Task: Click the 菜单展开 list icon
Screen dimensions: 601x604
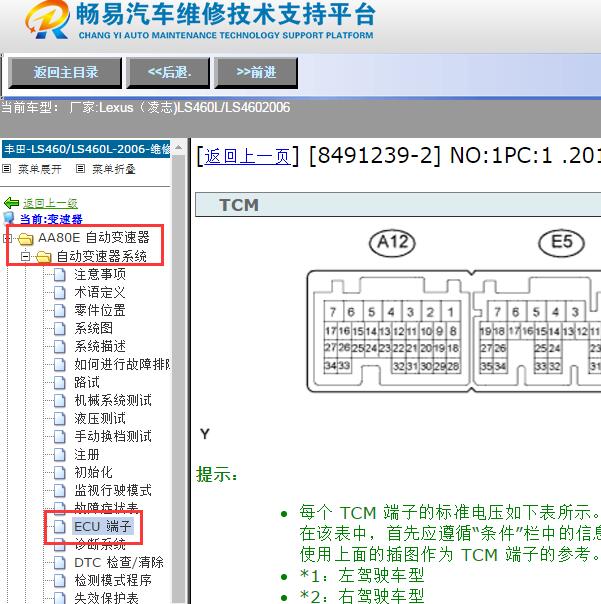Action: tap(7, 169)
